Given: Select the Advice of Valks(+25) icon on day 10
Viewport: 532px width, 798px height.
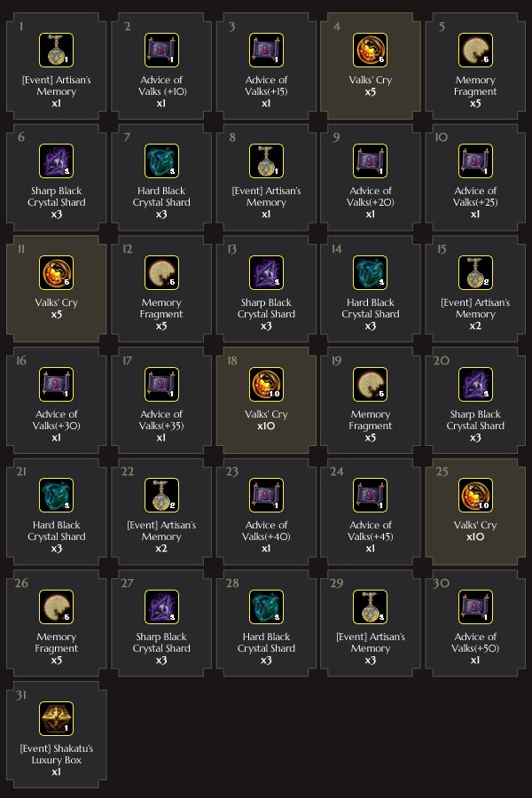Looking at the screenshot, I should click(475, 160).
